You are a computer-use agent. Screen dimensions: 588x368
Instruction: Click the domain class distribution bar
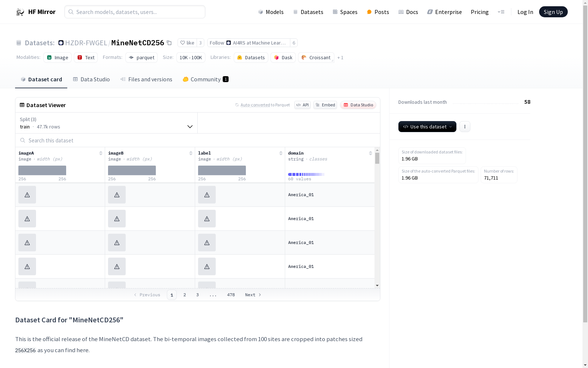coord(306,174)
